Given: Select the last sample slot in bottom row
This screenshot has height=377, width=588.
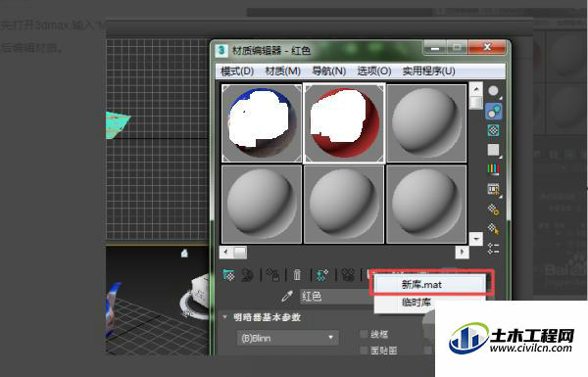Looking at the screenshot, I should [x=426, y=205].
